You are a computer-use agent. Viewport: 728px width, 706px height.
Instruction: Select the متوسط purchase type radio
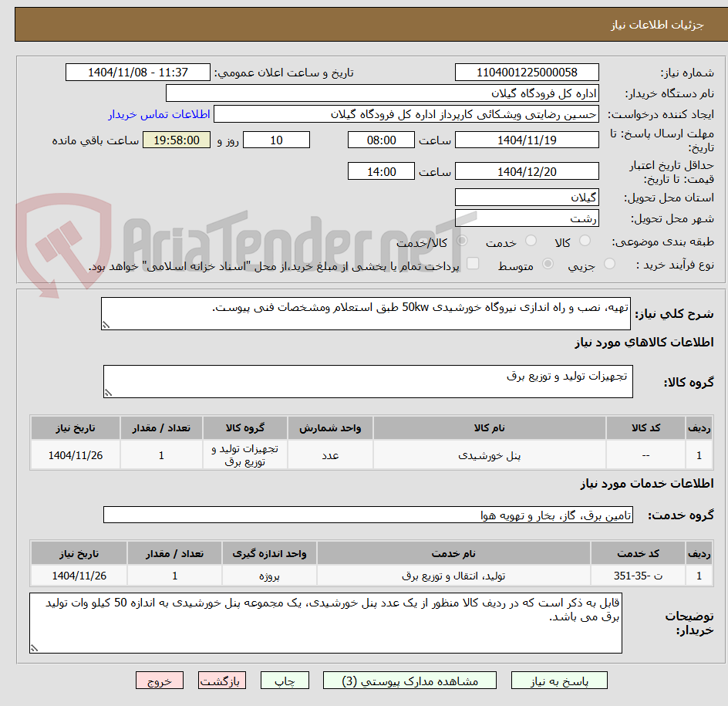(548, 264)
